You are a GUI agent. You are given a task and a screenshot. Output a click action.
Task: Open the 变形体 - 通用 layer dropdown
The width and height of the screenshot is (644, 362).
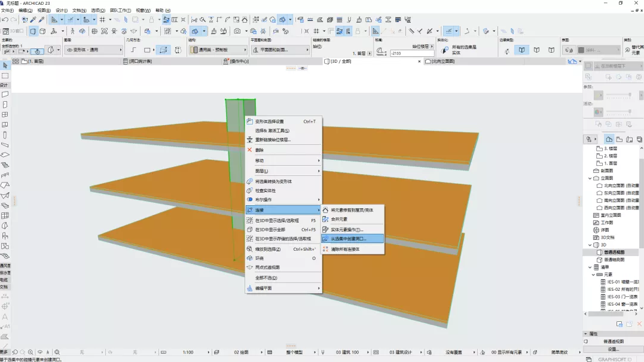click(93, 50)
